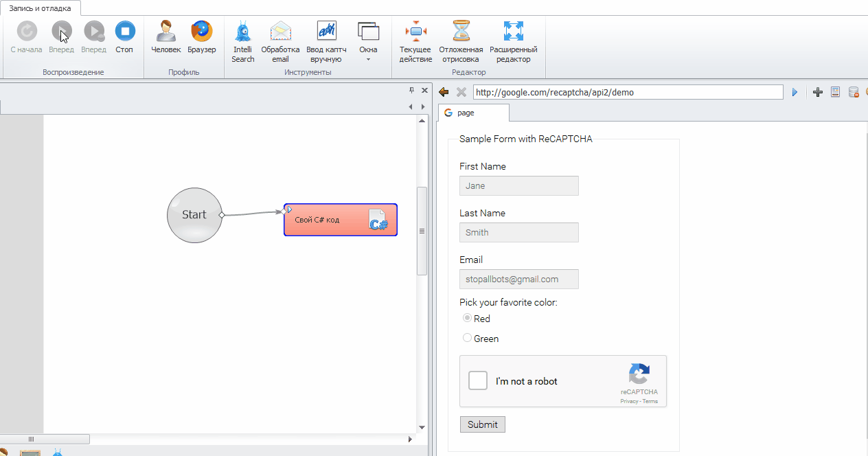This screenshot has width=868, height=456.
Task: Open Обработка email tool
Action: pyautogui.click(x=280, y=41)
